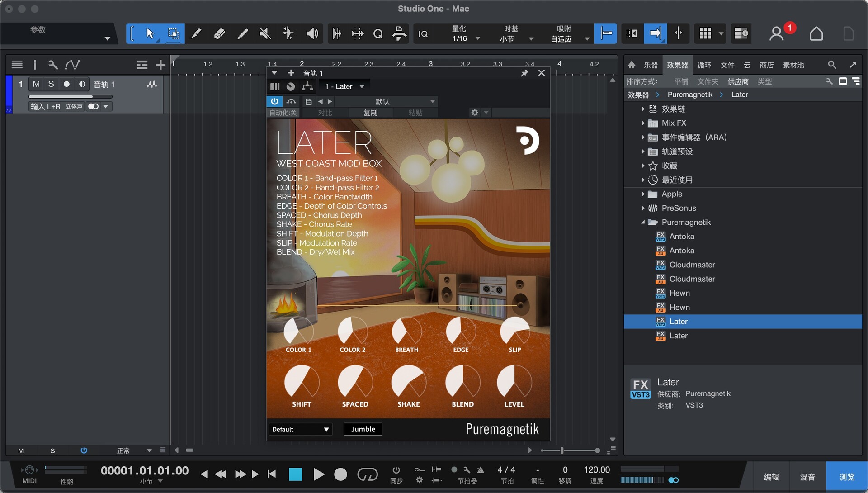
Task: Select the Arrow tool in toolbar
Action: click(150, 33)
